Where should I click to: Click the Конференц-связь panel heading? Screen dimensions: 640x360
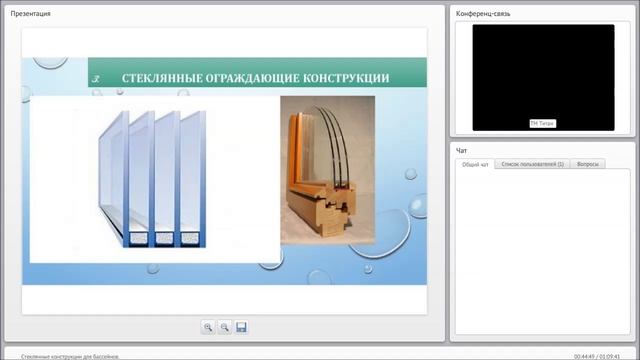click(483, 13)
